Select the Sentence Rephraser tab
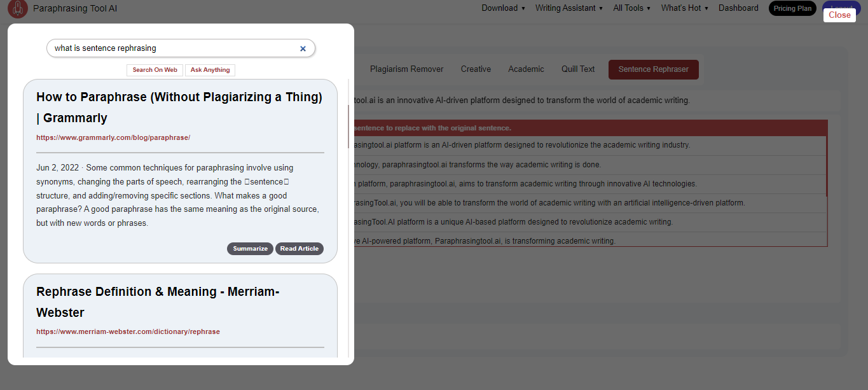This screenshot has height=390, width=868. pos(653,69)
